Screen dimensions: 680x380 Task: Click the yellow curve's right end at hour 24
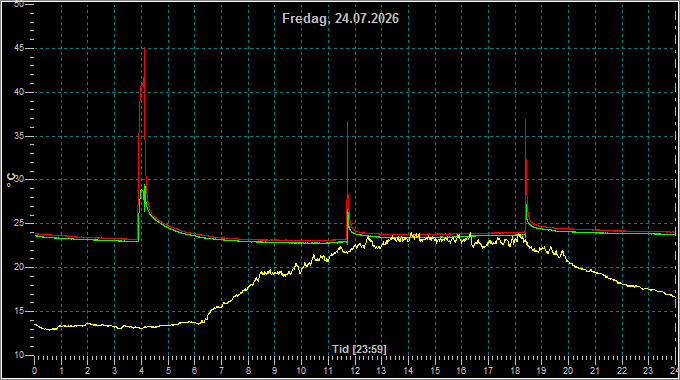[x=675, y=297]
